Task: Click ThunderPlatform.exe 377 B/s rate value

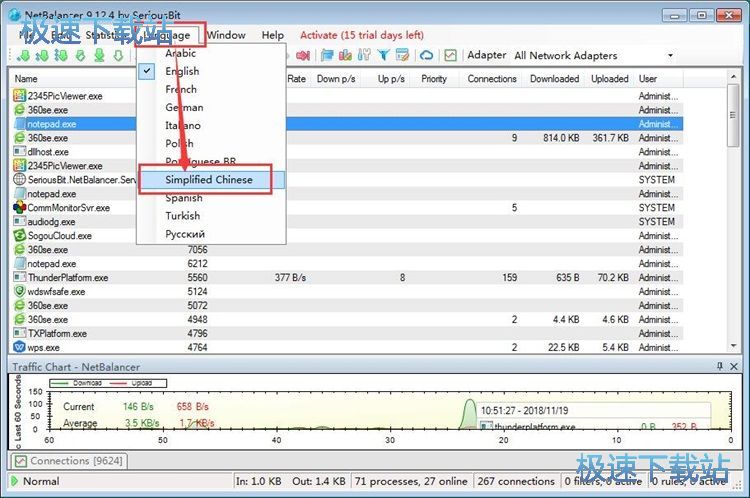Action: [290, 277]
